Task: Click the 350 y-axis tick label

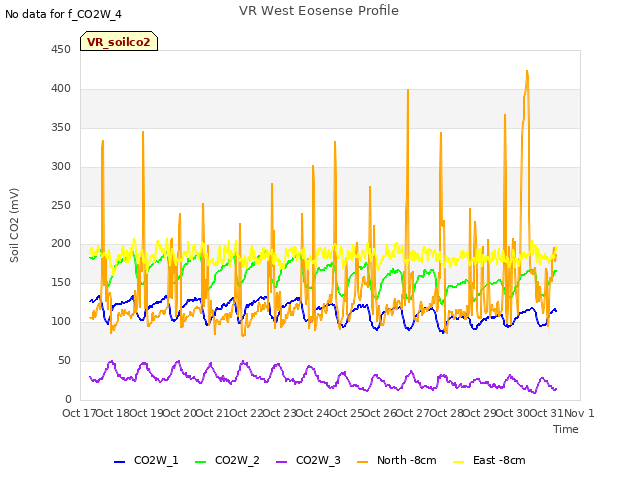Action: 61,128
